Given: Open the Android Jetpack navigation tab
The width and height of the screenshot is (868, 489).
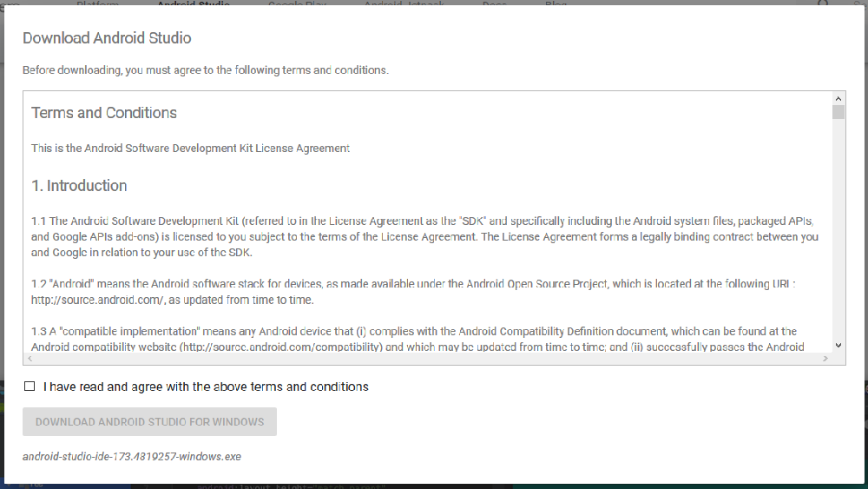Looking at the screenshot, I should (404, 4).
